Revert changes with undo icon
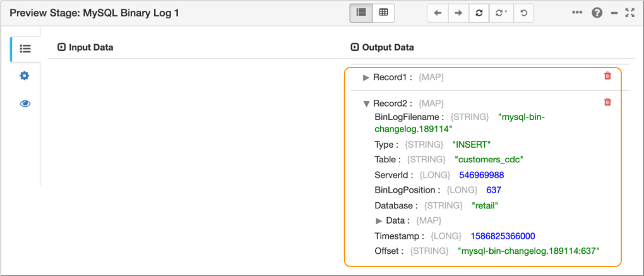This screenshot has width=644, height=276. [x=523, y=13]
